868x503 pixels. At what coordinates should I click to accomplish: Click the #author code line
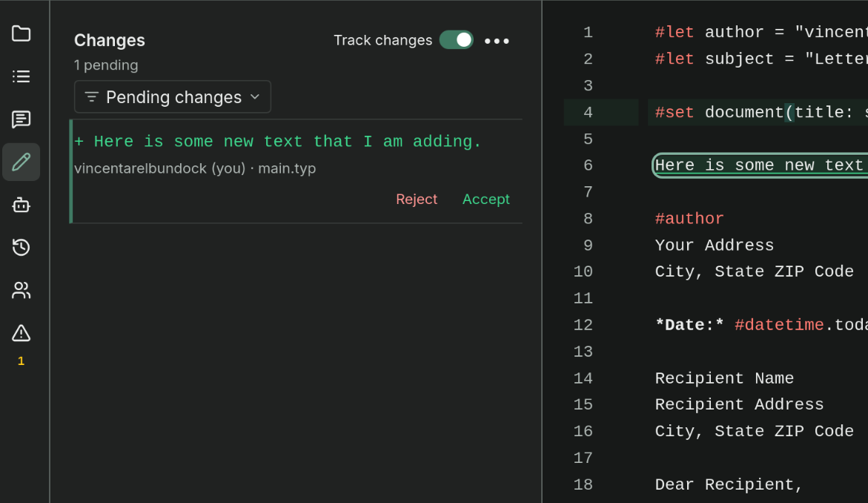tap(689, 219)
